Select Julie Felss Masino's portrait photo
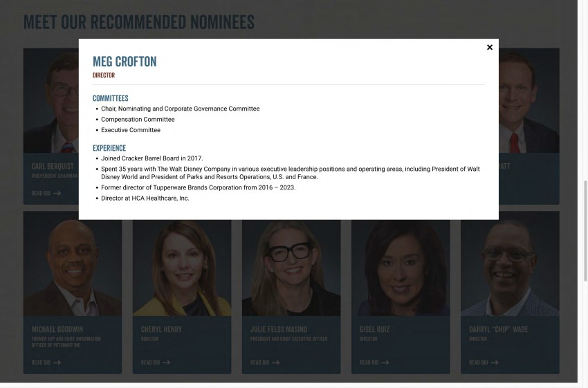588x388 pixels. 291,268
